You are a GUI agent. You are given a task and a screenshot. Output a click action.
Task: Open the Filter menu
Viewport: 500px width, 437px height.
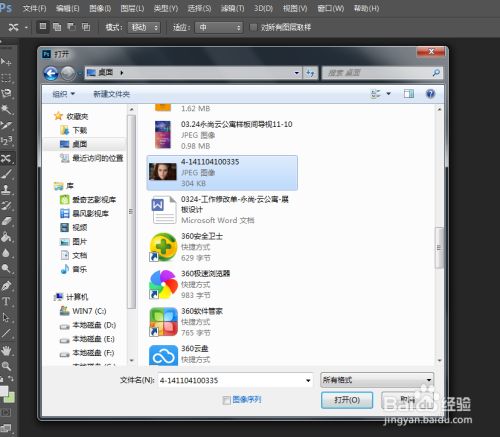click(x=232, y=8)
